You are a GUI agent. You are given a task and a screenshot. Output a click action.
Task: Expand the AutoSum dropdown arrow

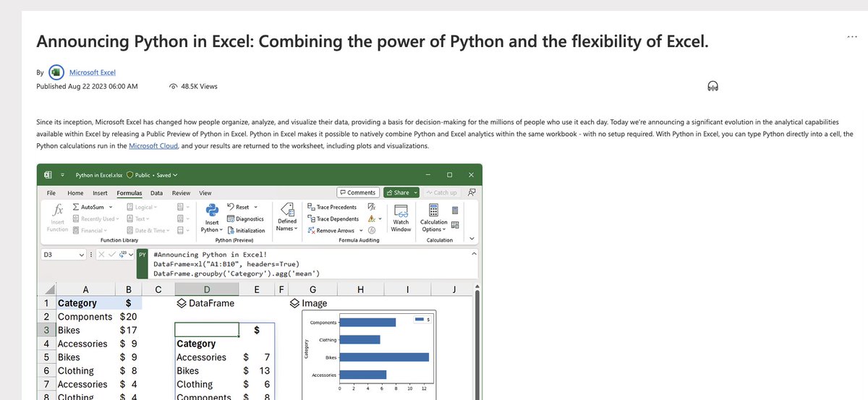click(111, 208)
